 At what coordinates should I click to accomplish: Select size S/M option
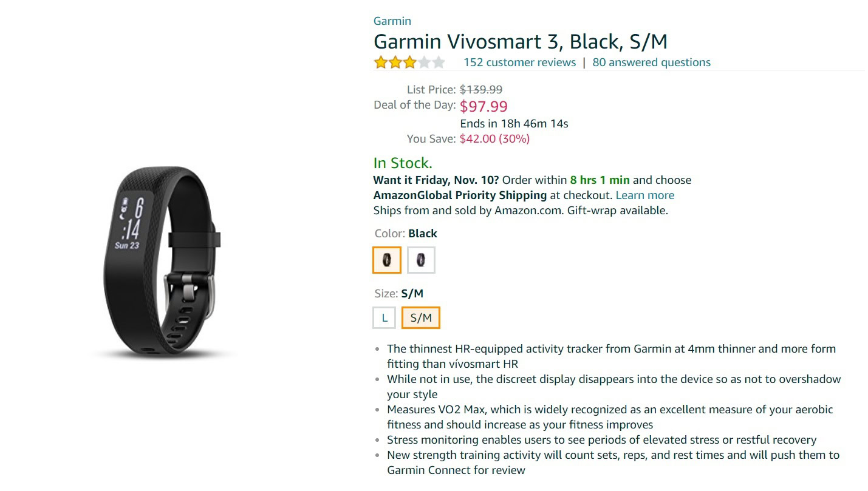pos(421,317)
